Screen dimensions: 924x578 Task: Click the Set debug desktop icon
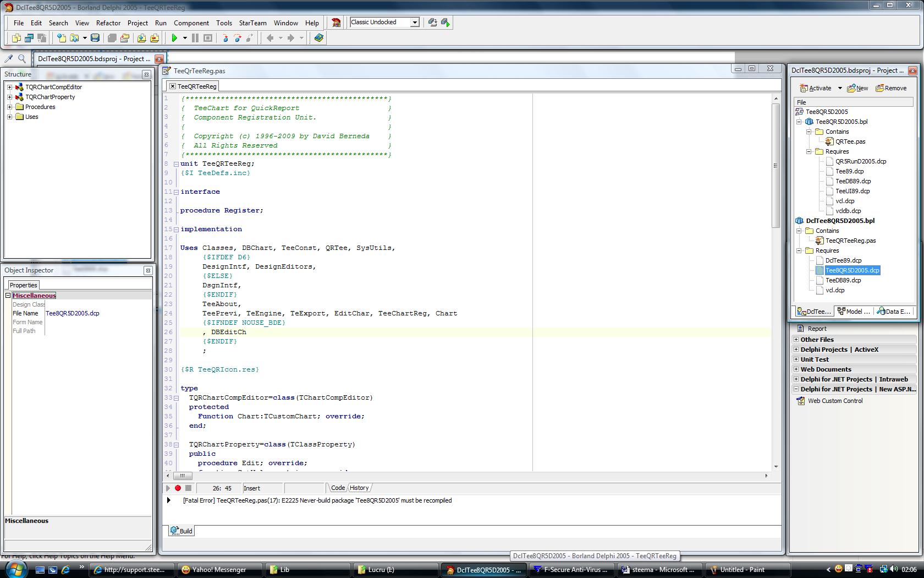pos(446,23)
